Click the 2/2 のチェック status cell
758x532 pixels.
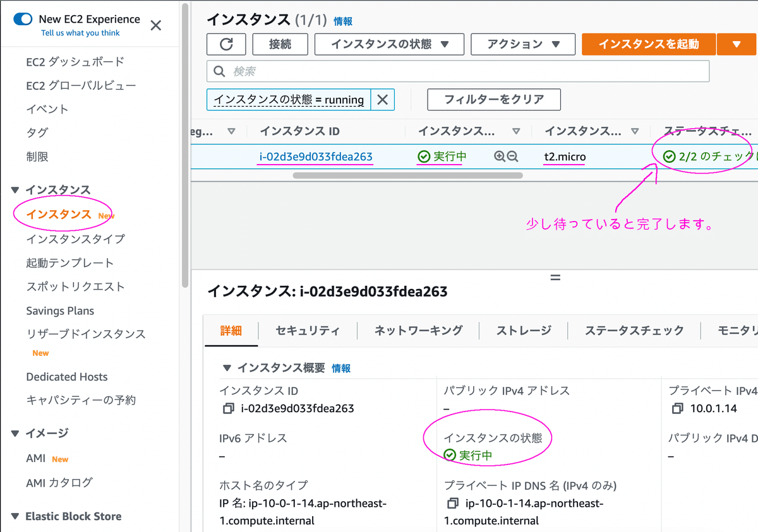pos(709,157)
